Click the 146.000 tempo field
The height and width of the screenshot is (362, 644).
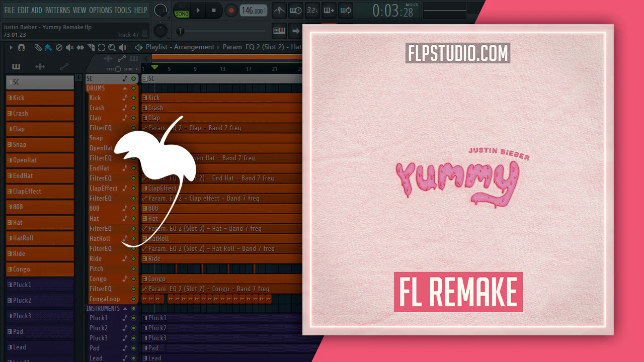[254, 11]
